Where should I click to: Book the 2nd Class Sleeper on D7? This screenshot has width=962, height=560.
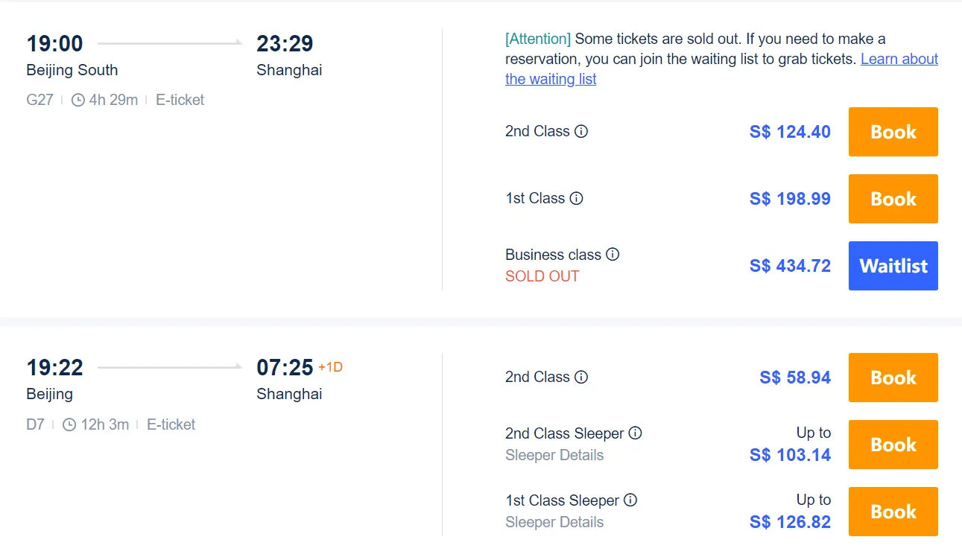pyautogui.click(x=893, y=445)
